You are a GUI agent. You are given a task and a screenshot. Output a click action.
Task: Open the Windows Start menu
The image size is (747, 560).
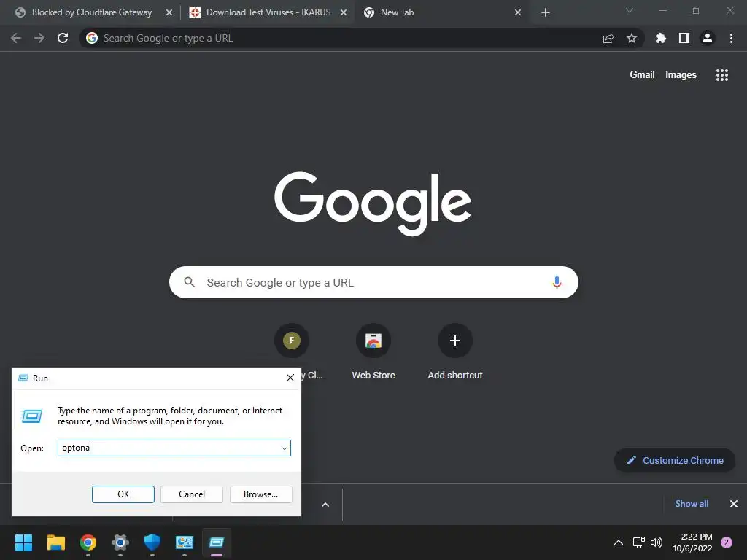coord(24,542)
